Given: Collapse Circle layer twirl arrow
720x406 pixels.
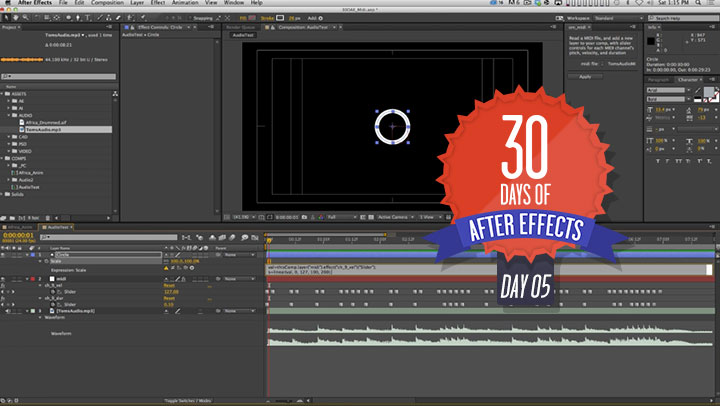Looking at the screenshot, I should coord(27,254).
